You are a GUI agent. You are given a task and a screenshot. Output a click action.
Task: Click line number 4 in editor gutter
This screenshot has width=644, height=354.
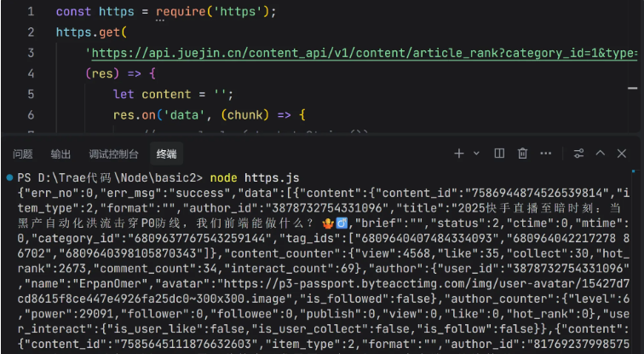(31, 73)
